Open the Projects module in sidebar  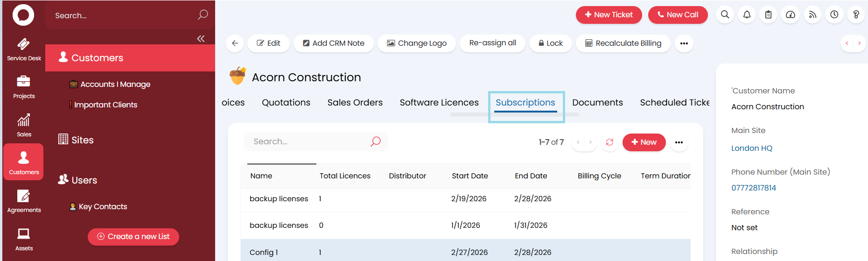(x=24, y=87)
